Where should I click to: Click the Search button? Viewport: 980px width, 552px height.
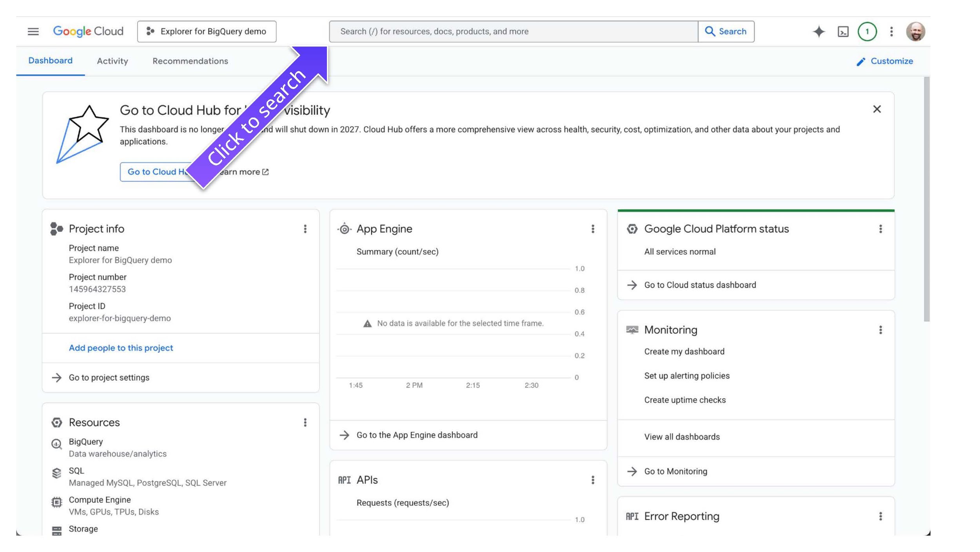(x=726, y=31)
